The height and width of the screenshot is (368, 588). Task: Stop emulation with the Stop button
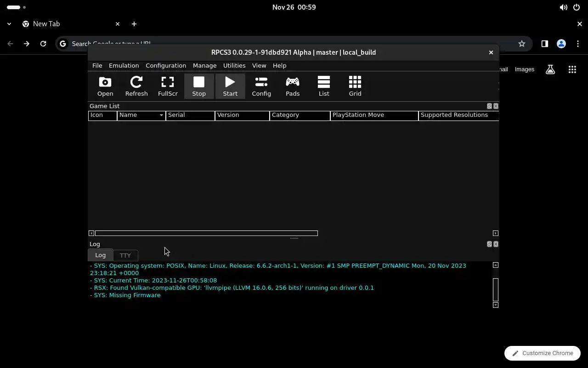click(199, 86)
